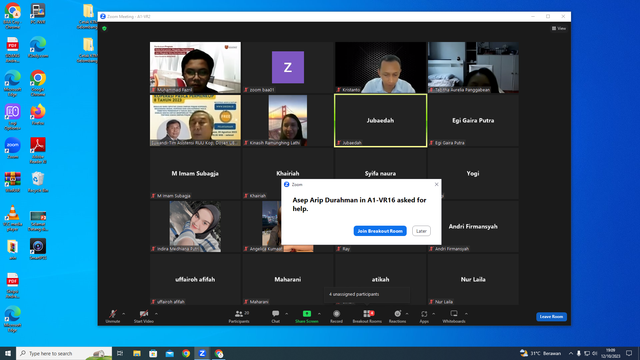This screenshot has height=360, width=640.
Task: Open notification center icon
Action: (629, 353)
